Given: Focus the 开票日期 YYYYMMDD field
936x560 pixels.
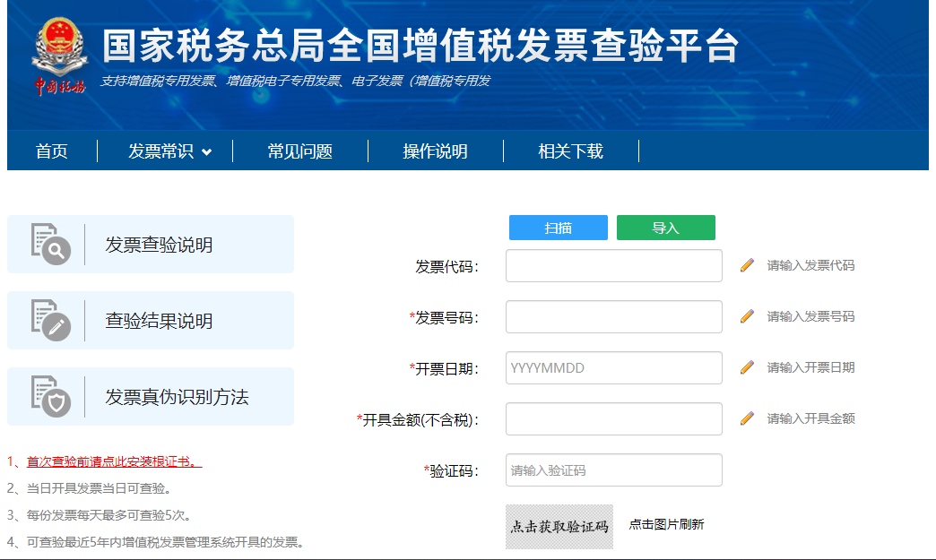Looking at the screenshot, I should coord(613,368).
